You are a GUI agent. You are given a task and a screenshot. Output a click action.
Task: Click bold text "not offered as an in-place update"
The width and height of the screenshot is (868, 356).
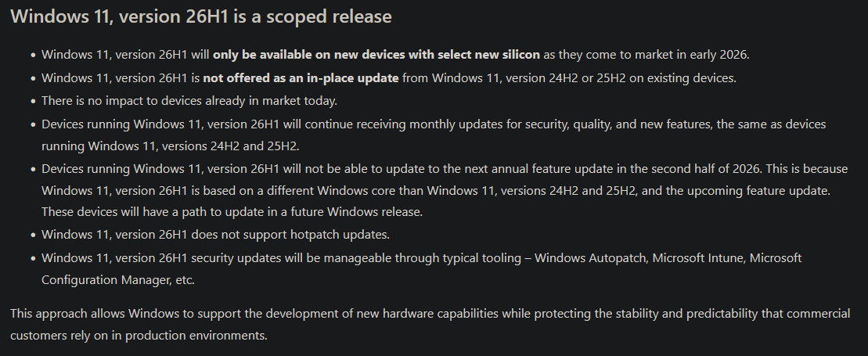tap(301, 77)
